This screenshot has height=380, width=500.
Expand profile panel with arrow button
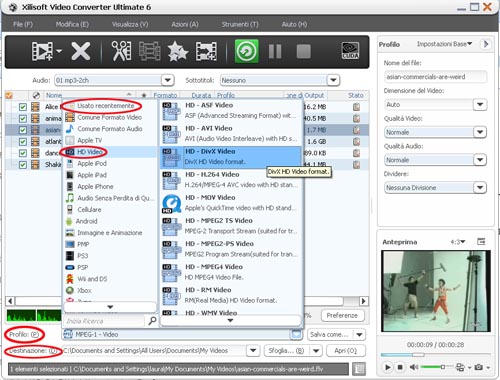pos(486,44)
